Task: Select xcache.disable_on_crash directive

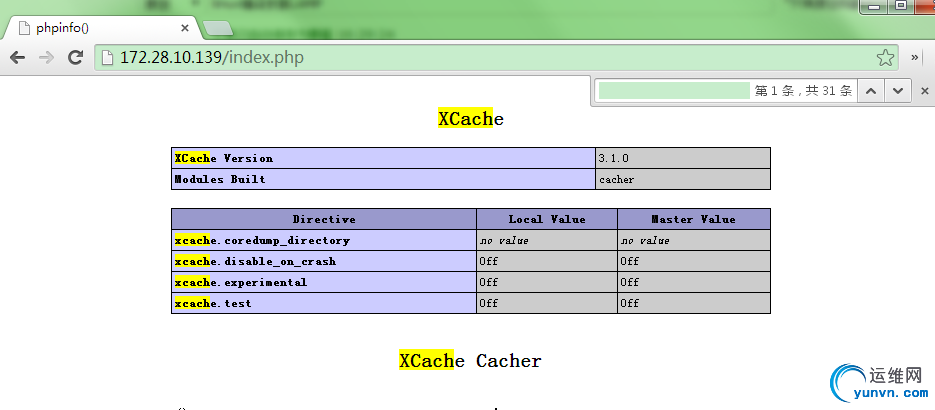Action: [255, 262]
